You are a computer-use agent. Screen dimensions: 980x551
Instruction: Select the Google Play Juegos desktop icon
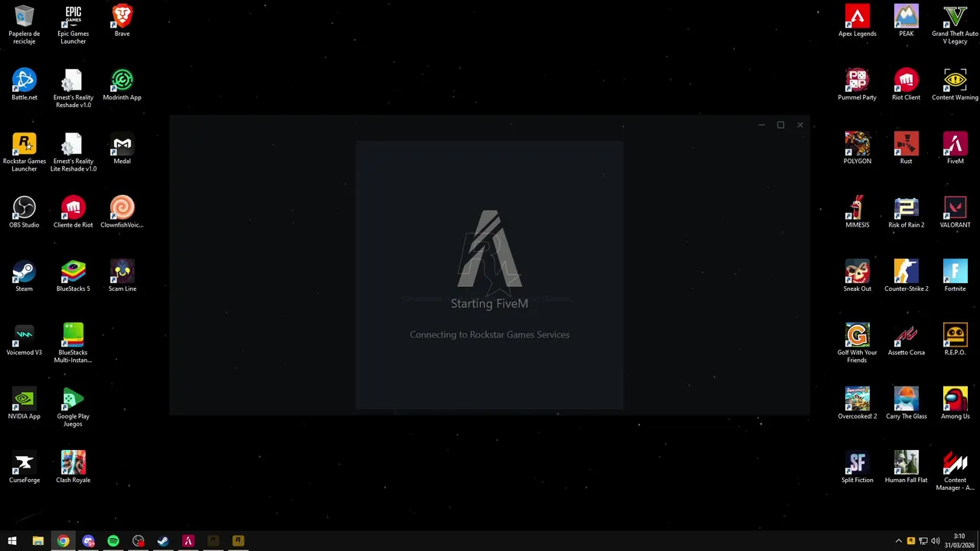click(x=73, y=407)
